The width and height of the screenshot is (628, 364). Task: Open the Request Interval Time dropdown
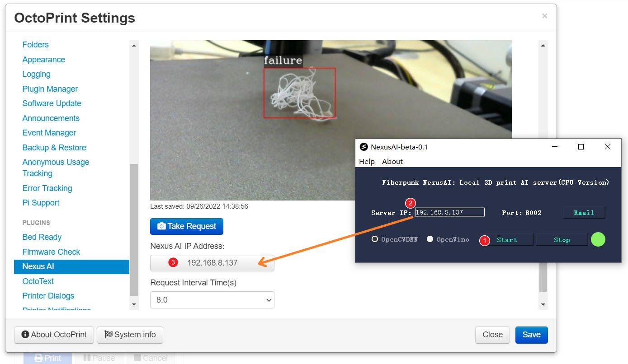click(x=212, y=299)
